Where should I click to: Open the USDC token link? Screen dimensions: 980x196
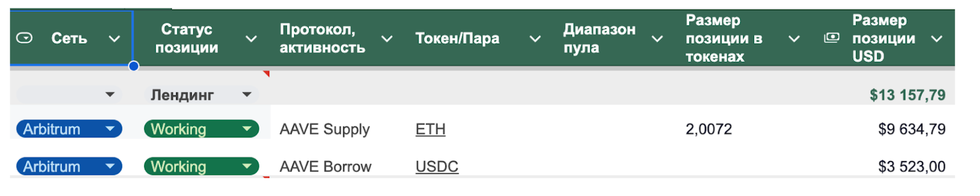click(437, 167)
